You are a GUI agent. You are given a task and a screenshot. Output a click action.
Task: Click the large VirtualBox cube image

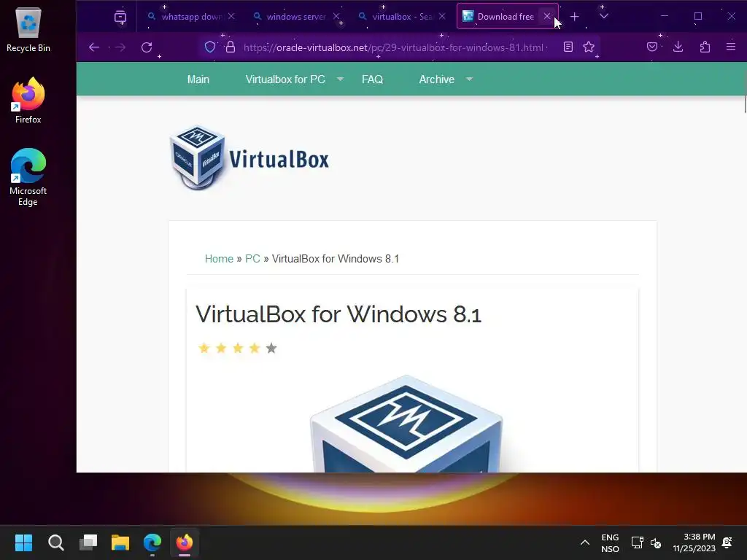(406, 424)
